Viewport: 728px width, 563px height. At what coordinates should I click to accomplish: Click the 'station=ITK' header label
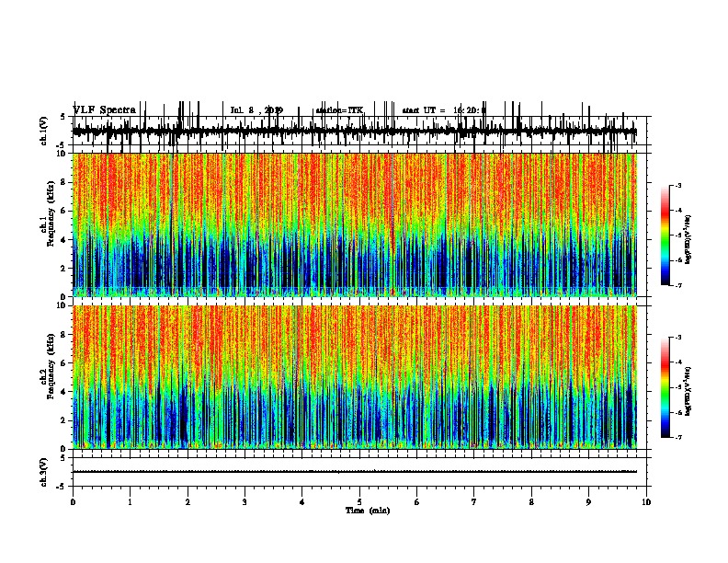click(339, 110)
